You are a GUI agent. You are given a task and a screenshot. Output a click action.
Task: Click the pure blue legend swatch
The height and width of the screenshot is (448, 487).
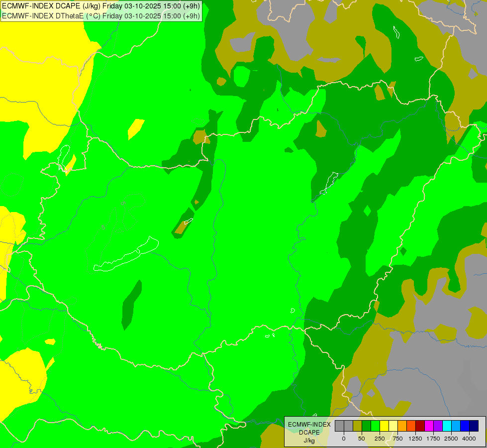[465, 426]
